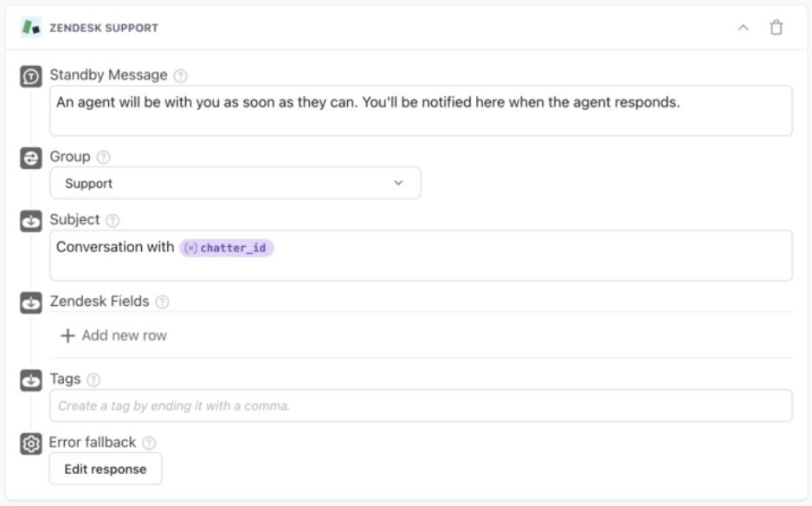The image size is (812, 506).
Task: Click the Zendesk Support logo icon
Action: [x=30, y=28]
